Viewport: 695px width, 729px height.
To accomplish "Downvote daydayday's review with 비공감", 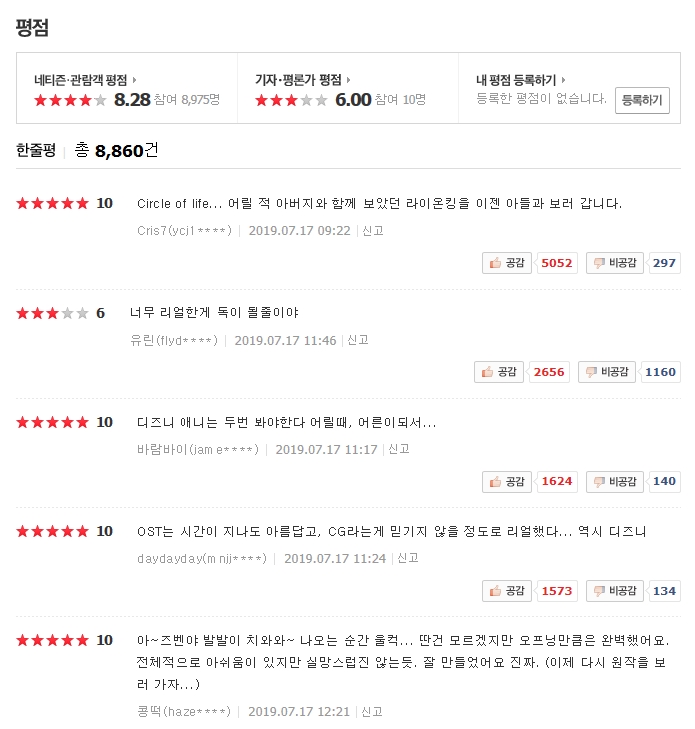I will click(614, 591).
